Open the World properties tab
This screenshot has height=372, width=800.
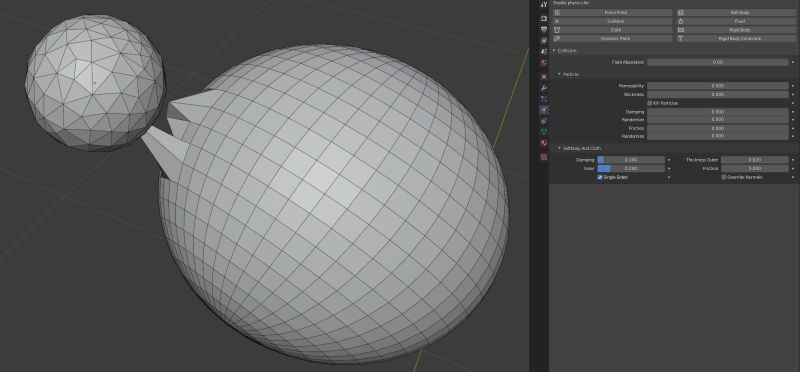(544, 63)
